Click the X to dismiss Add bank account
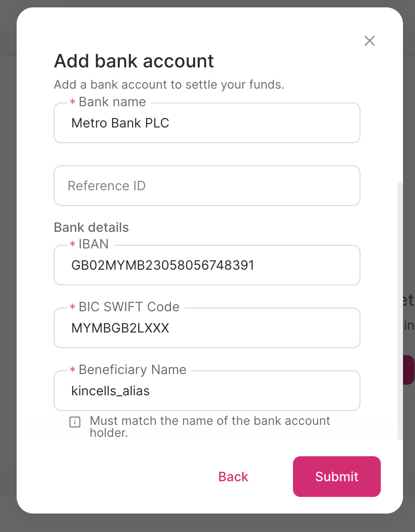The image size is (415, 532). pos(369,41)
